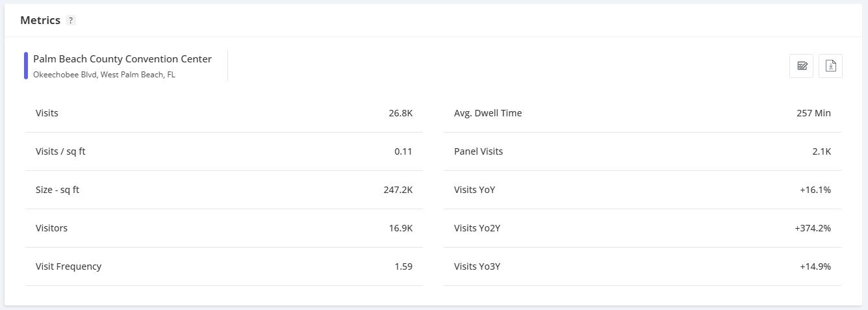This screenshot has height=310, width=868.
Task: Click the Metrics panel heading
Action: (x=40, y=20)
